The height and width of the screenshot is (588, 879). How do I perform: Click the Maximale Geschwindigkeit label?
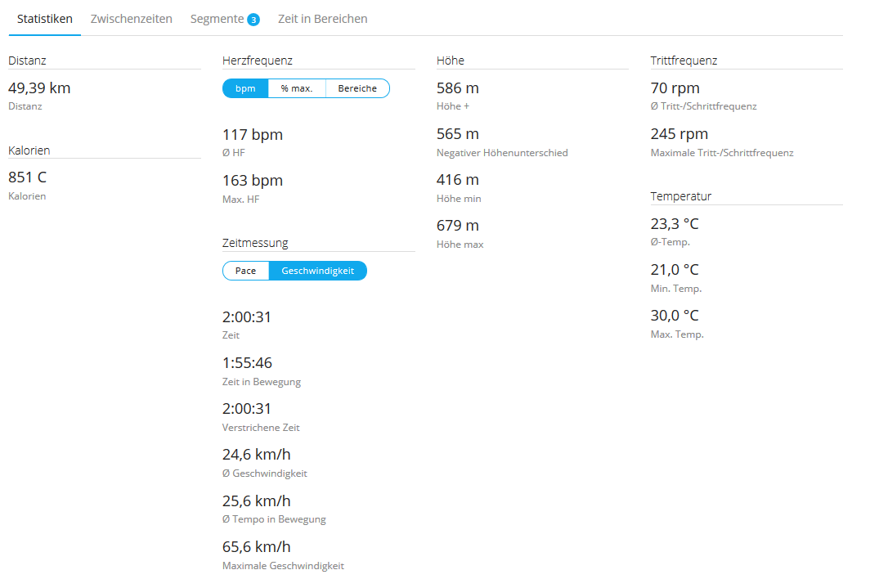point(283,566)
